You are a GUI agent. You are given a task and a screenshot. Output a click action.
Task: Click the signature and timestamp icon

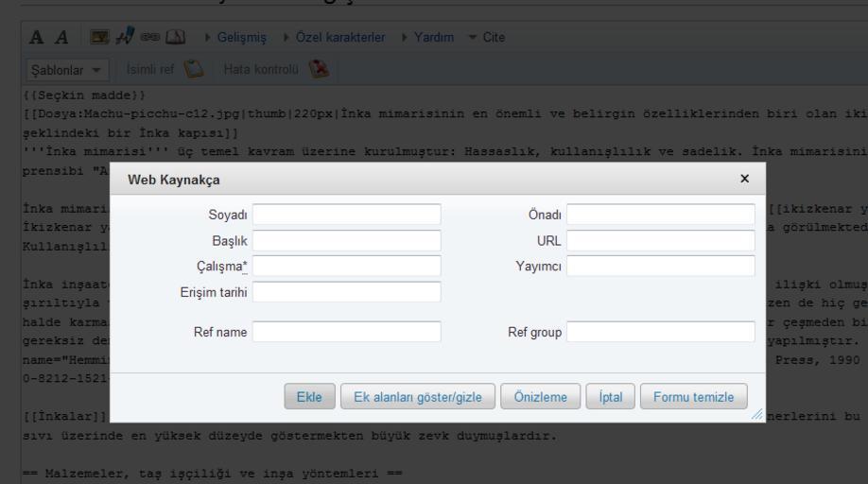(117, 37)
